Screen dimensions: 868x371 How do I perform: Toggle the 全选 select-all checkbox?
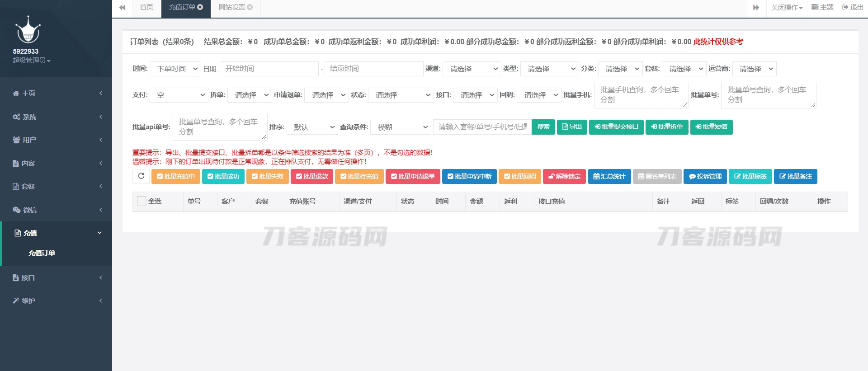tap(142, 201)
